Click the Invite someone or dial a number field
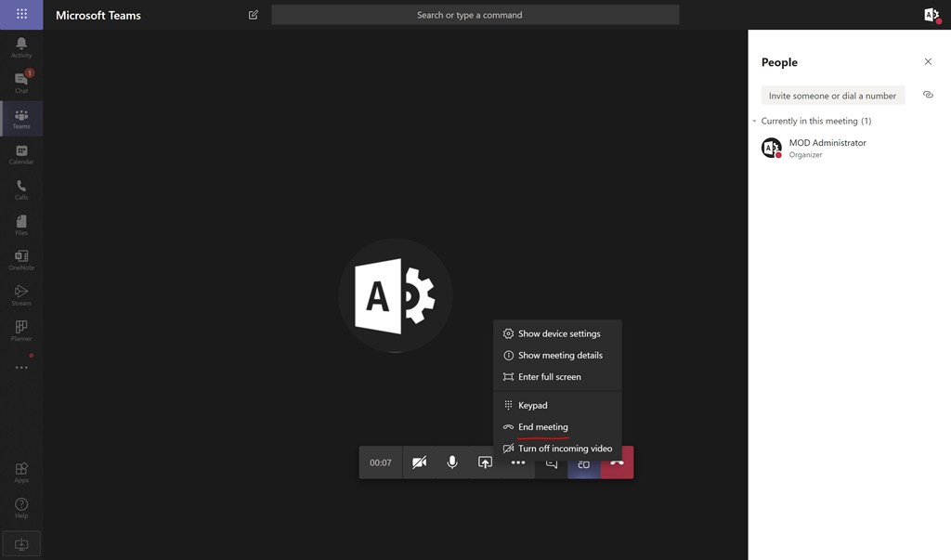951x560 pixels. pyautogui.click(x=832, y=95)
